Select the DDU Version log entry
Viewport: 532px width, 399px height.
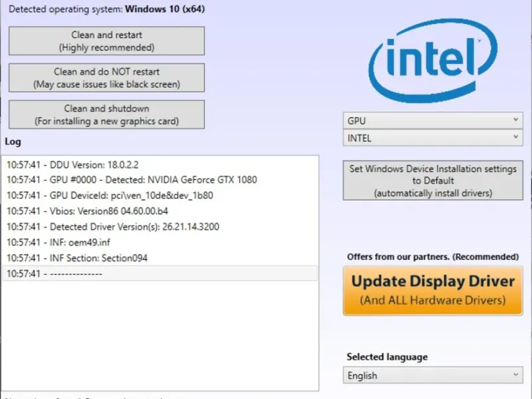(73, 164)
